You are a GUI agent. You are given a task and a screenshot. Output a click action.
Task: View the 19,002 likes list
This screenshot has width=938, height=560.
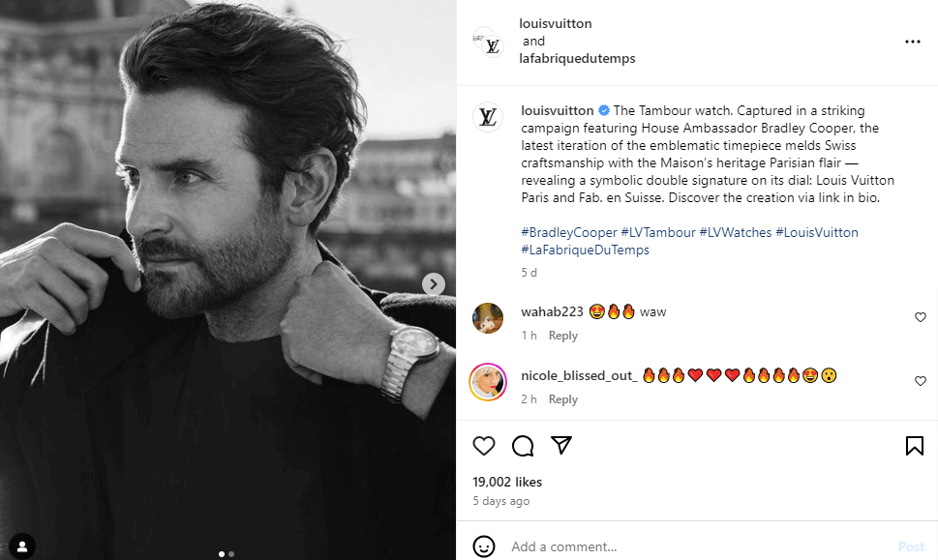click(507, 482)
